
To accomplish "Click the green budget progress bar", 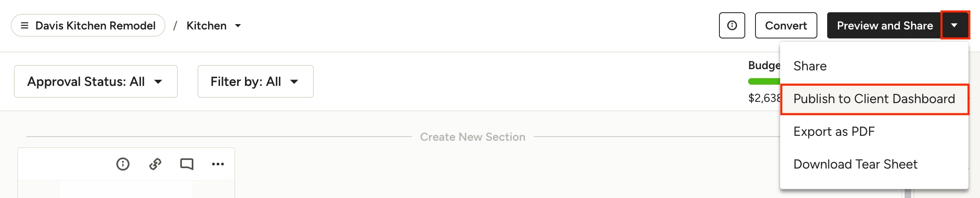I will [x=764, y=81].
